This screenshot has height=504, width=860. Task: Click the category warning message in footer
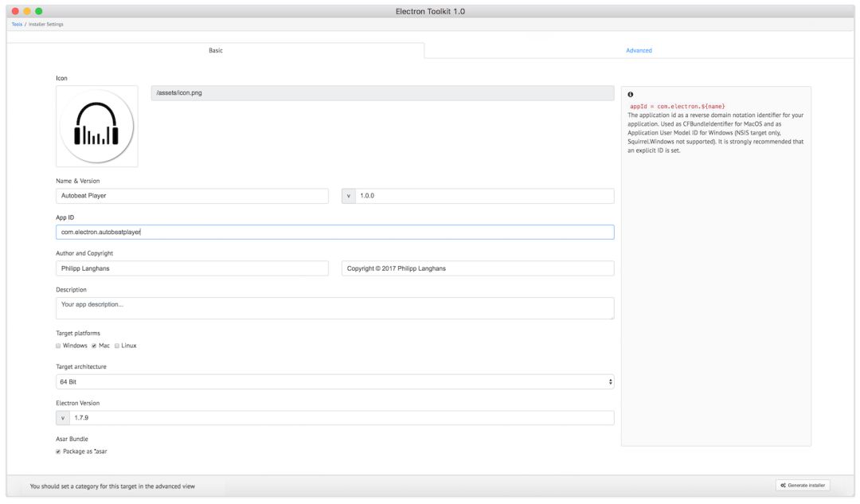pyautogui.click(x=112, y=486)
